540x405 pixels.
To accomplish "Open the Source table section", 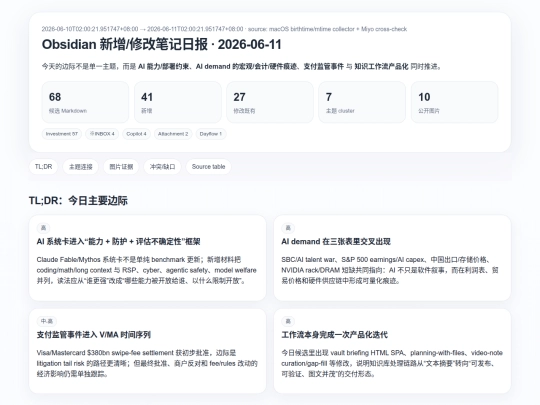I will click(x=208, y=167).
